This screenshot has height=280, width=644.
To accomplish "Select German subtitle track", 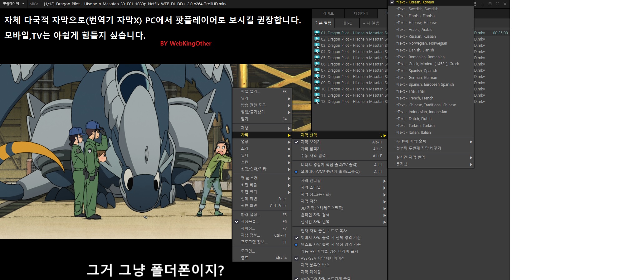I will click(x=431, y=78).
